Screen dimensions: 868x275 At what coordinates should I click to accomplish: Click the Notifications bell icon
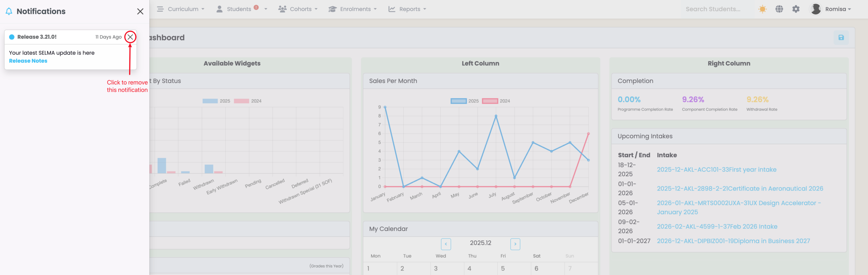[x=9, y=12]
